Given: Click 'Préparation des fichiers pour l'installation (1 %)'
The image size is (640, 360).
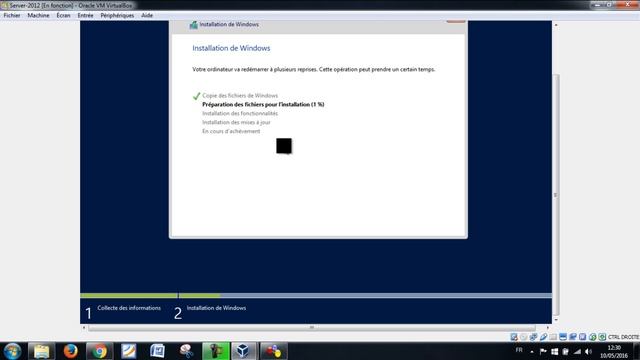Looking at the screenshot, I should coord(263,104).
